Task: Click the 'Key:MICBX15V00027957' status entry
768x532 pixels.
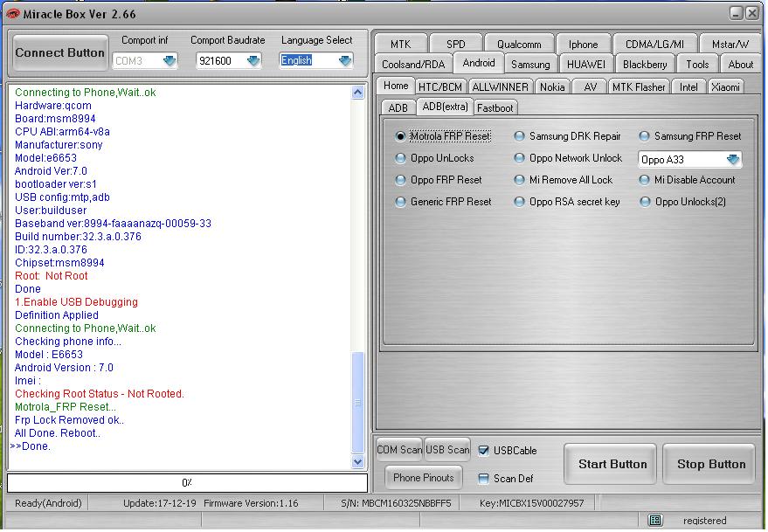Action: pyautogui.click(x=531, y=503)
